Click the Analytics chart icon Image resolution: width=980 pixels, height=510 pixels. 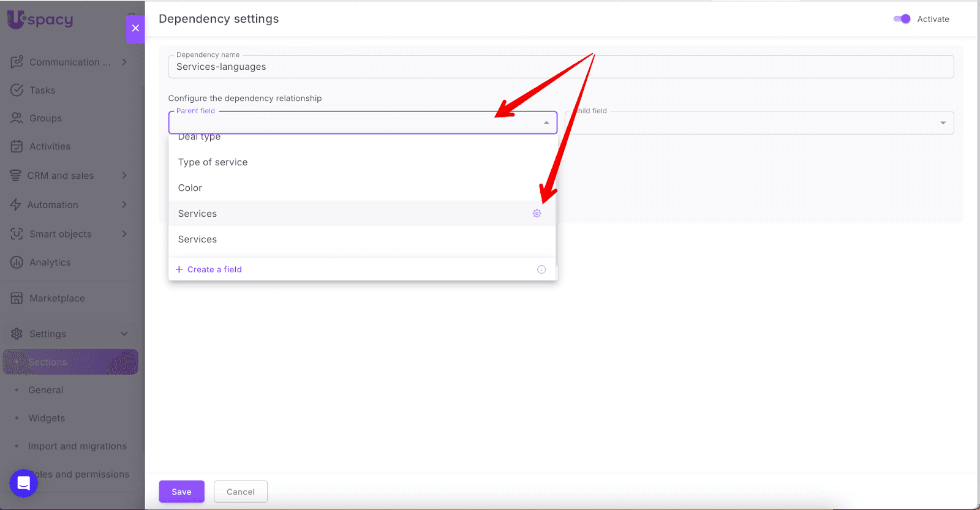(17, 262)
